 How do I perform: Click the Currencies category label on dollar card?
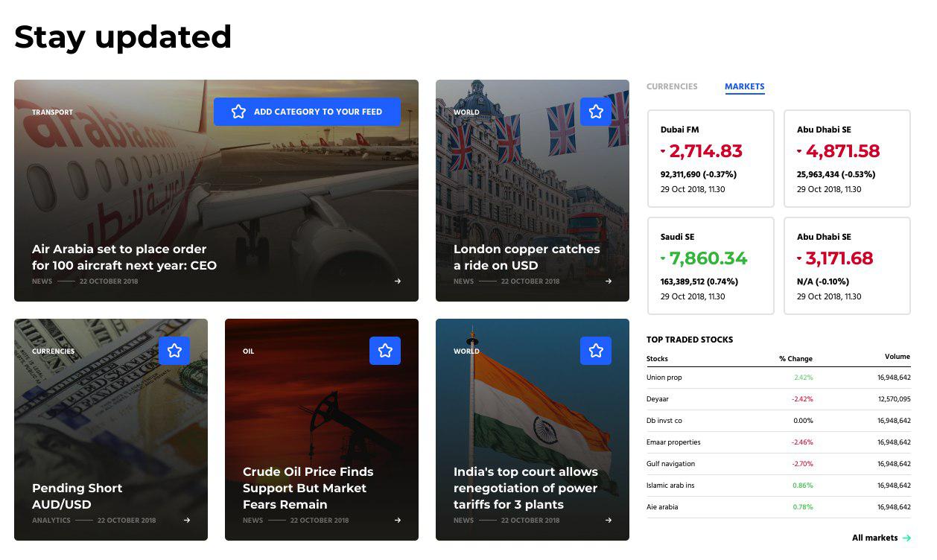[53, 351]
